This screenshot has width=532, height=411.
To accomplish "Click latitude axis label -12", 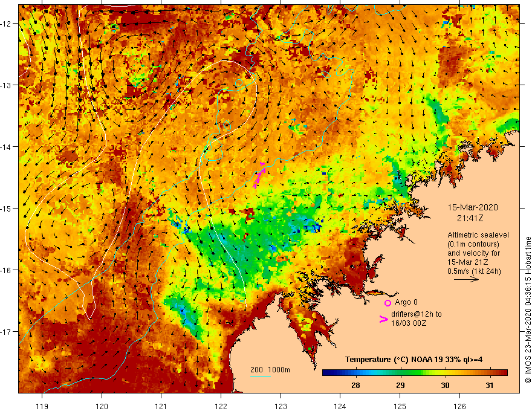I will pyautogui.click(x=7, y=24).
